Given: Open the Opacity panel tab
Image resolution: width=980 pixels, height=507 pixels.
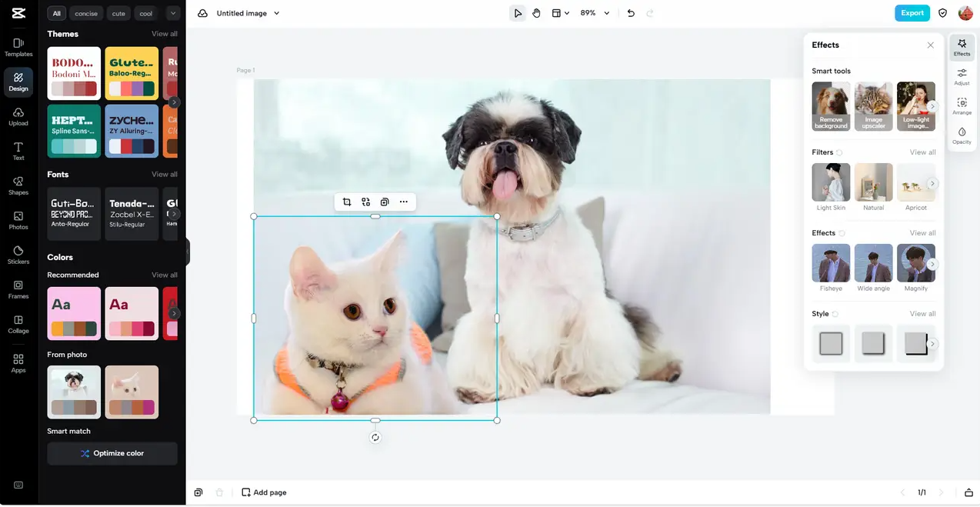Looking at the screenshot, I should click(962, 135).
